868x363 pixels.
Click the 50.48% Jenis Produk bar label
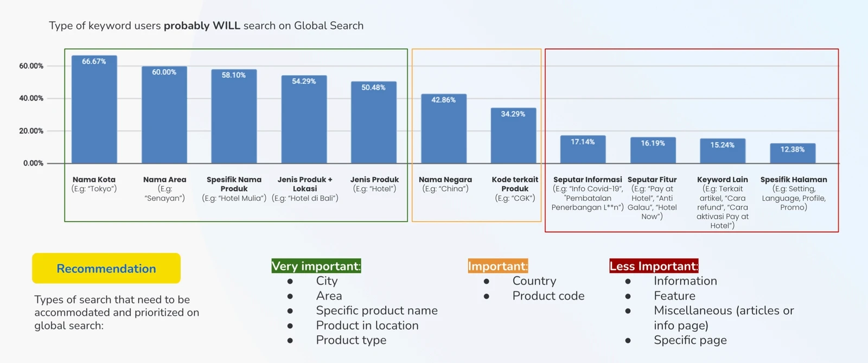374,87
